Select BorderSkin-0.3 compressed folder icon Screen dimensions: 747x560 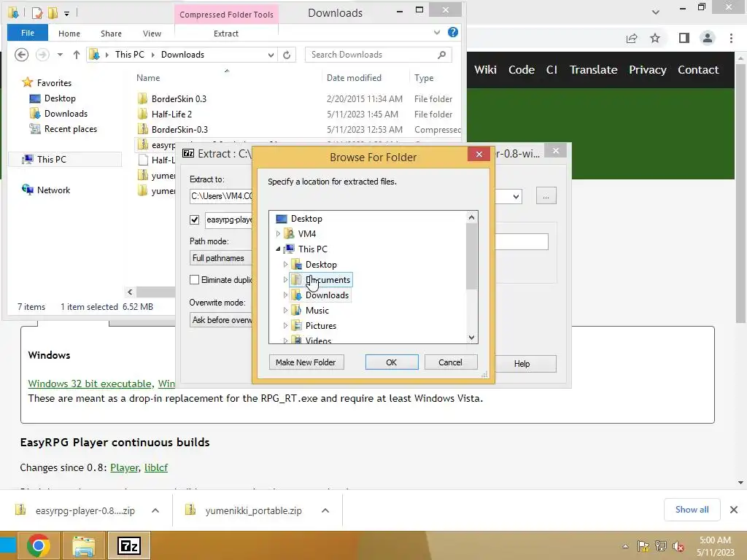pos(142,129)
